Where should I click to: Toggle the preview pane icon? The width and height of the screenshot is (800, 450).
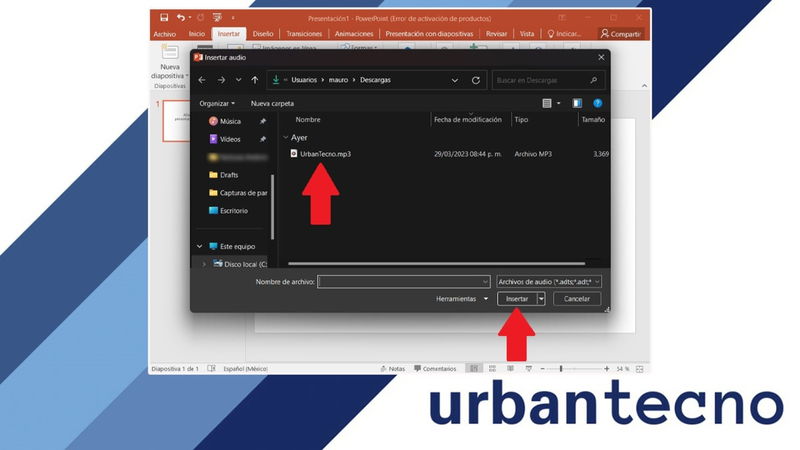(577, 103)
